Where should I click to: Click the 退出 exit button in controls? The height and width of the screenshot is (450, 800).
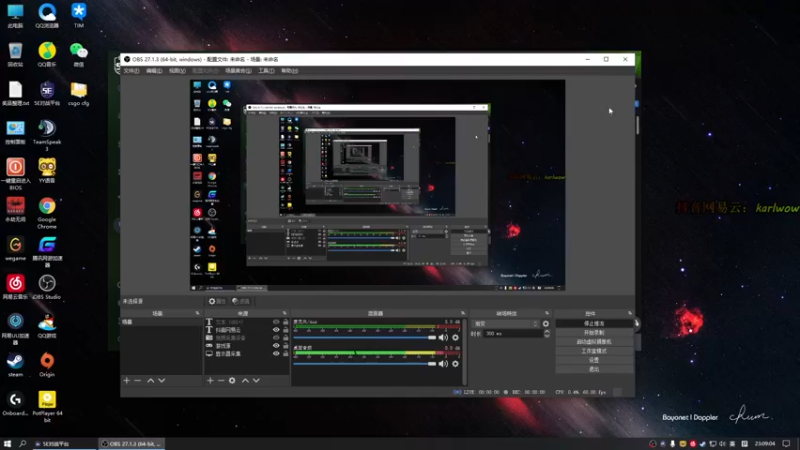[x=594, y=369]
